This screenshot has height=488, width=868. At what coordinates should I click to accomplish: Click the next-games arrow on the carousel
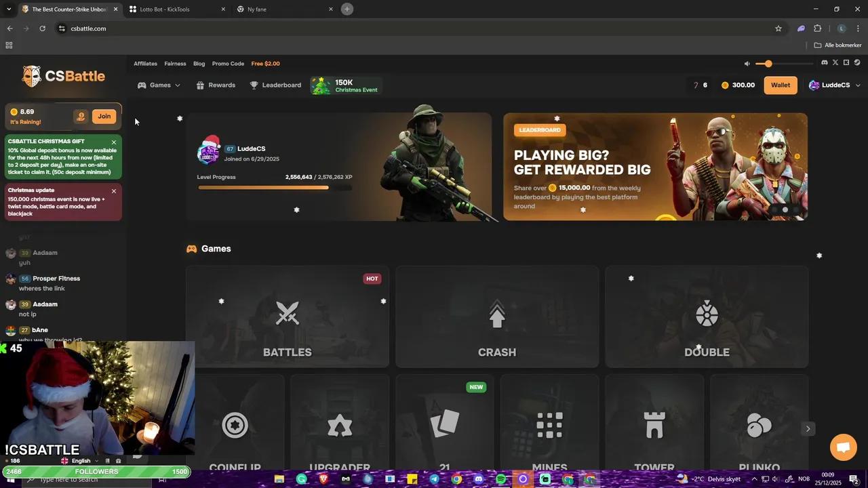(x=808, y=428)
